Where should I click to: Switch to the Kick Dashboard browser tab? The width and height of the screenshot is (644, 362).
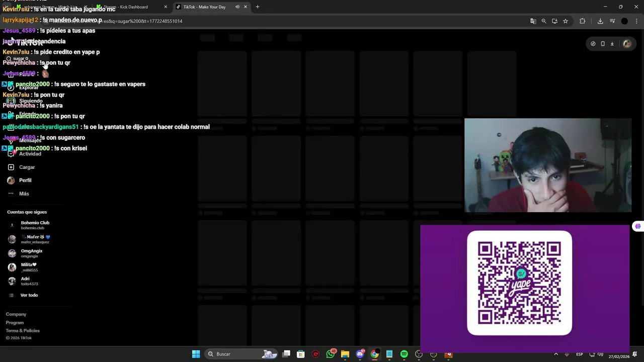pos(132,7)
